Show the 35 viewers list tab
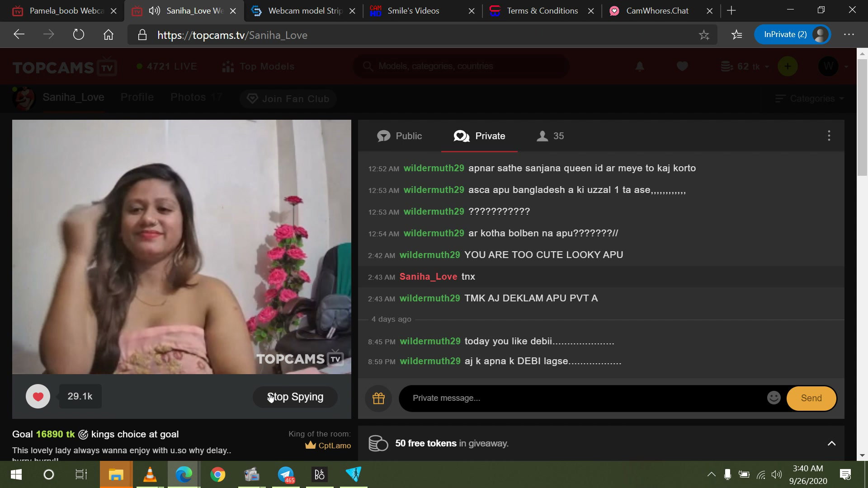The image size is (868, 488). 550,136
